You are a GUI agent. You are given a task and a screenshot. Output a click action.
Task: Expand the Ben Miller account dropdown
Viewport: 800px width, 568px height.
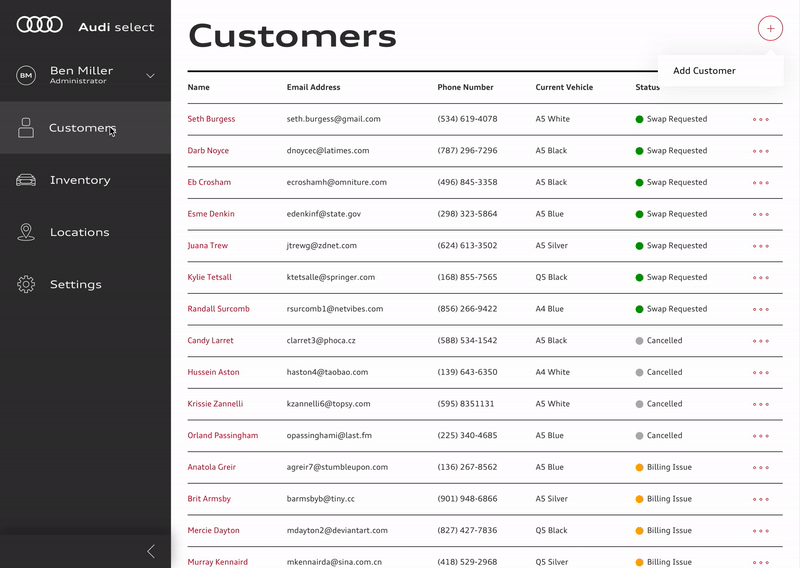pos(151,76)
